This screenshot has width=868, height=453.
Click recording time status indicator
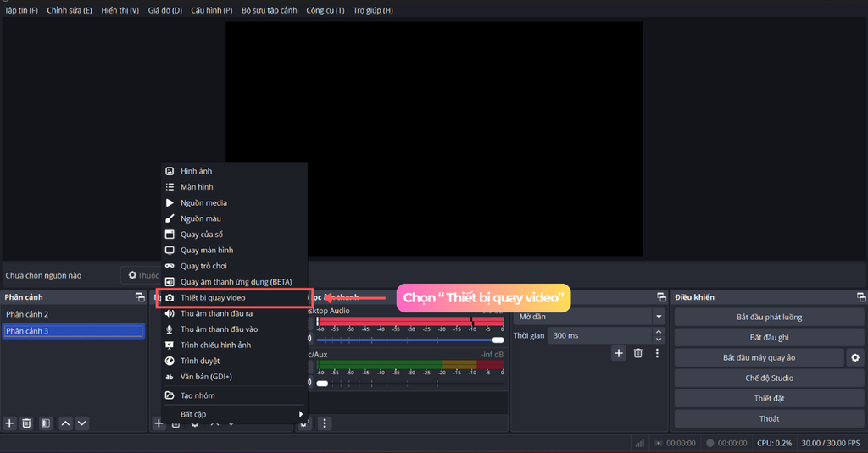pos(726,443)
